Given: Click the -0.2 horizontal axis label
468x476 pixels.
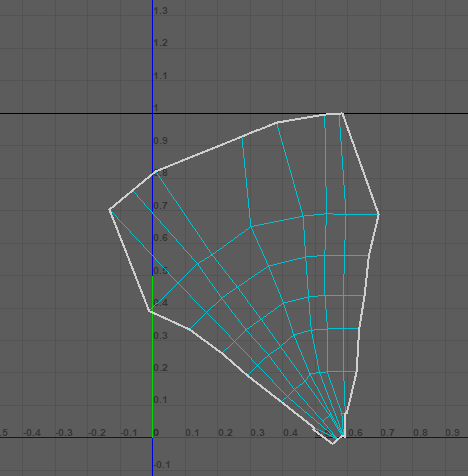Looking at the screenshot, I should pyautogui.click(x=97, y=433).
